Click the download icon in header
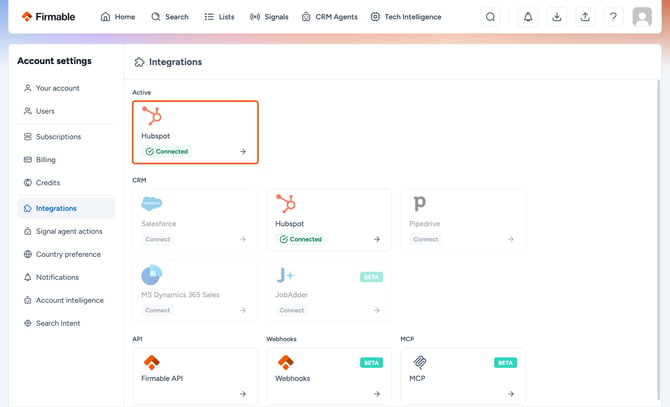Image resolution: width=670 pixels, height=407 pixels. point(556,17)
